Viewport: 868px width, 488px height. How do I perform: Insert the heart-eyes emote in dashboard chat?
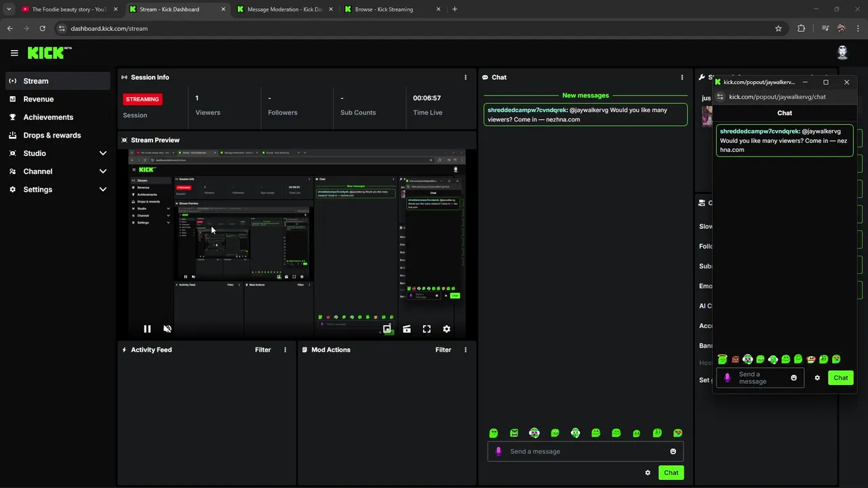677,433
